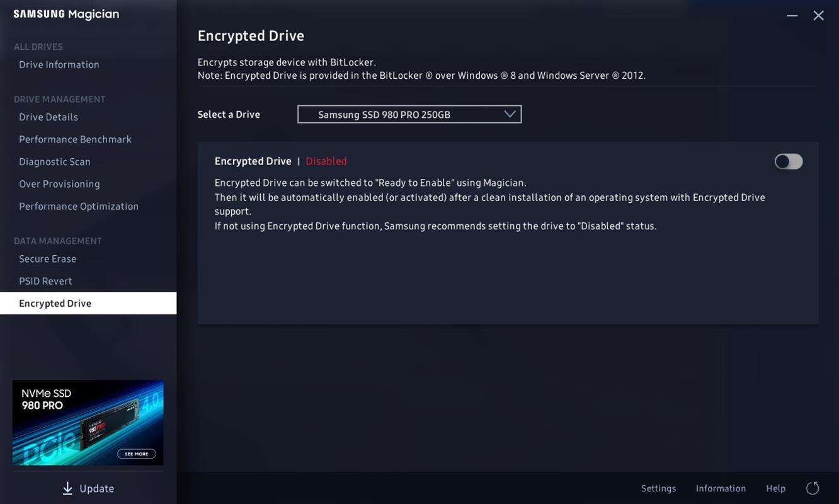This screenshot has height=504, width=839.
Task: Open Help from bottom bar
Action: coord(775,488)
